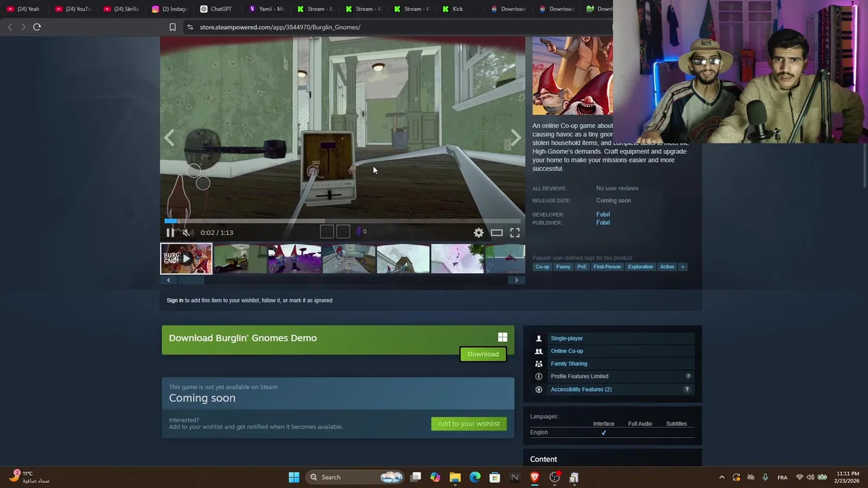
Task: Select the Burglin' Gnomes logo trailer thumbnail
Action: 186,258
